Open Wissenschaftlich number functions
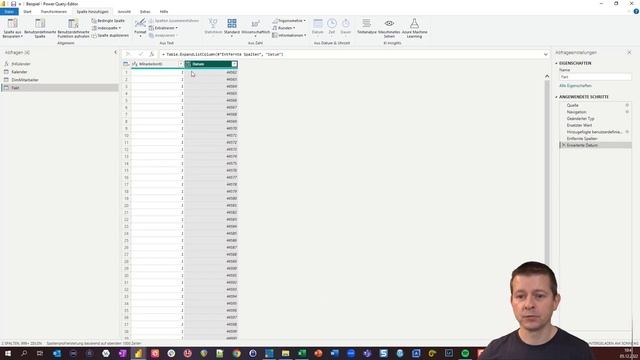Viewport: 640px width, 360px height. point(256,27)
